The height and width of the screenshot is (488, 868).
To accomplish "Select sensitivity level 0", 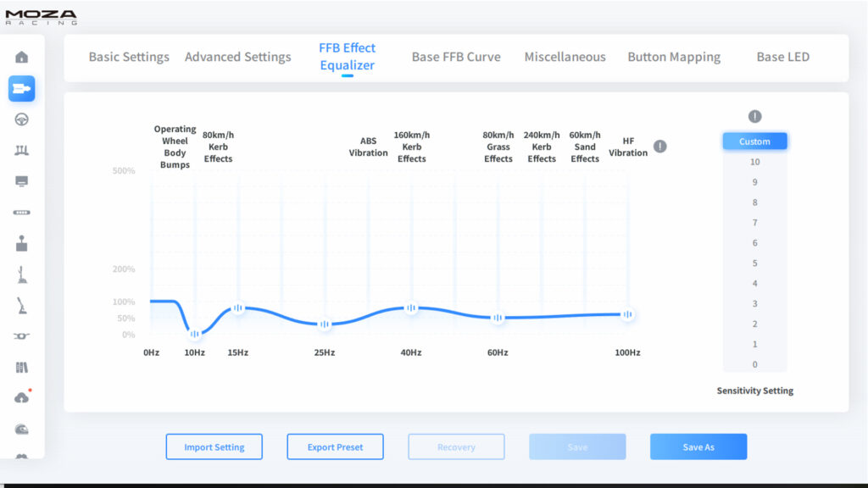I will [x=754, y=364].
